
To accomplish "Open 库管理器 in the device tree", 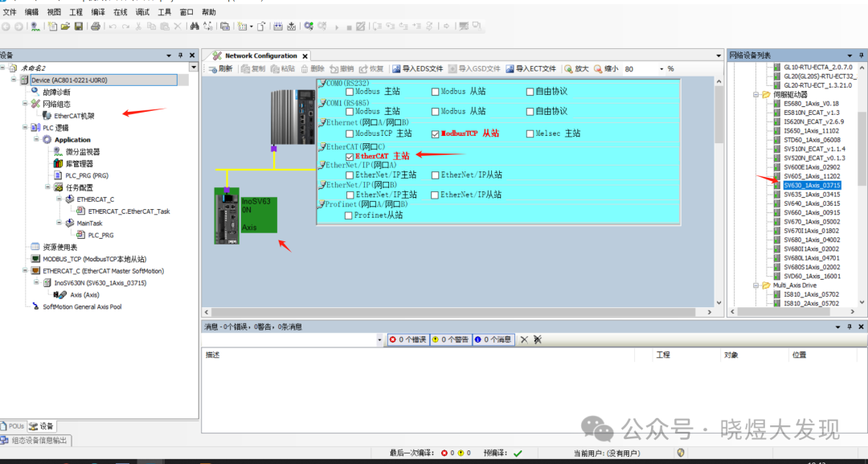I will (79, 163).
